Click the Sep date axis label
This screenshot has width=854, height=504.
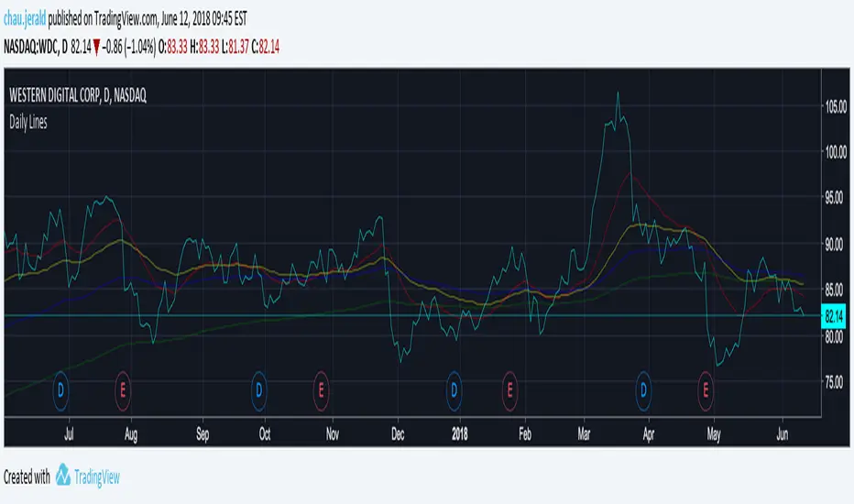click(203, 434)
